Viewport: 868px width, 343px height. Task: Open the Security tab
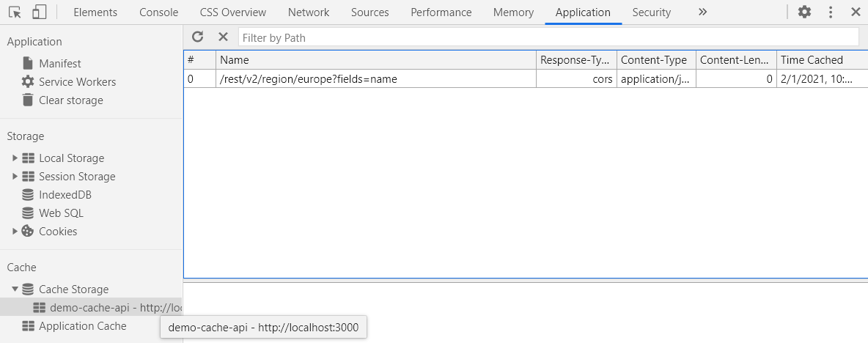pyautogui.click(x=652, y=12)
